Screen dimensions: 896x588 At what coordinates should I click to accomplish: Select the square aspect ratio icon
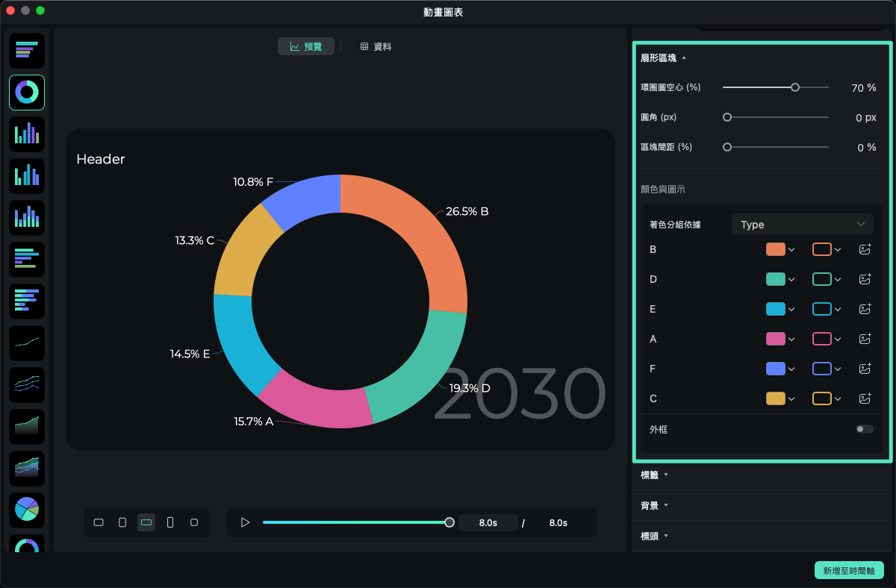point(194,523)
